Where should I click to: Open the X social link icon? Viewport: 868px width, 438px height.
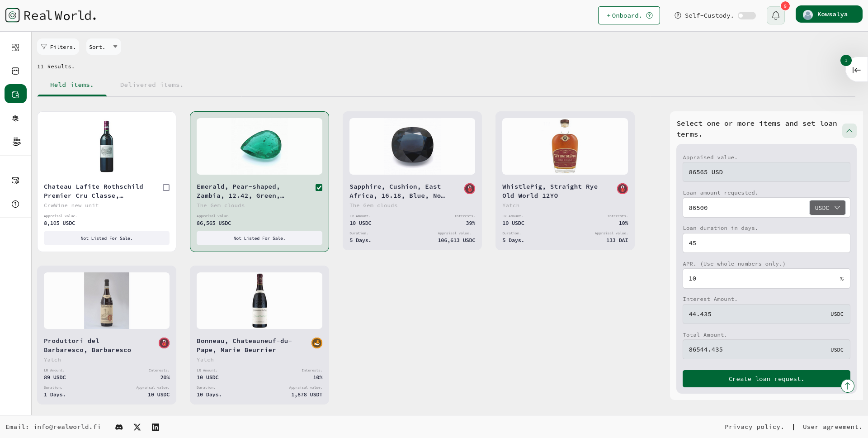137,427
